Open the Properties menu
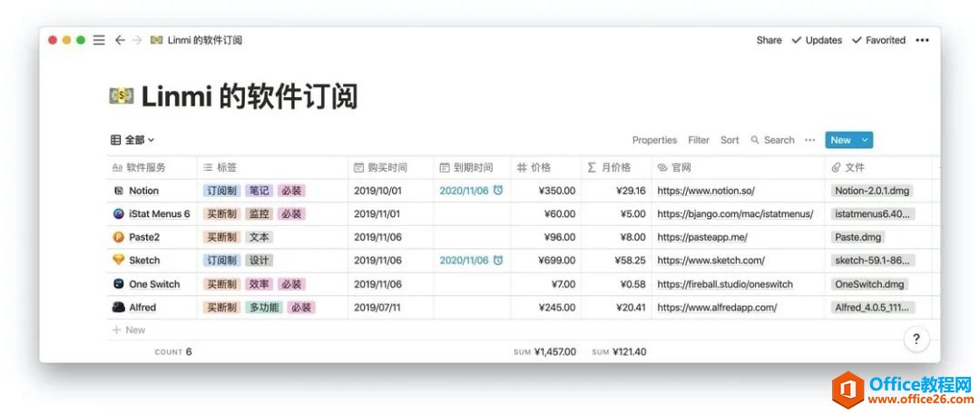 (654, 140)
